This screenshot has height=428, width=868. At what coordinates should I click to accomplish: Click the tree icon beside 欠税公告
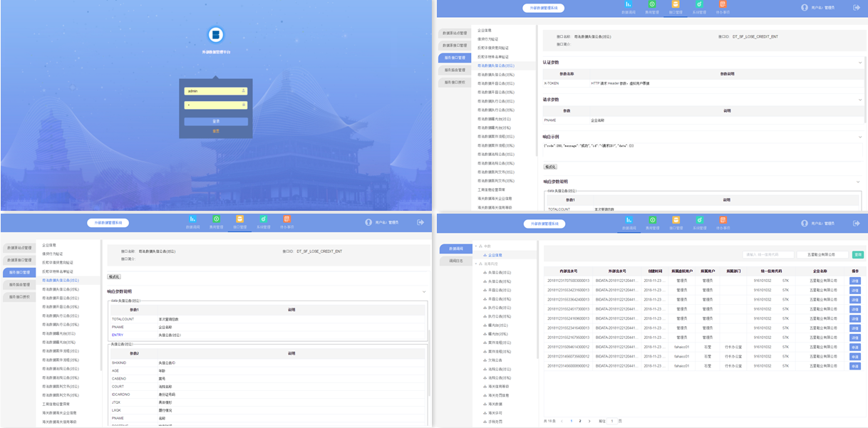tap(485, 360)
